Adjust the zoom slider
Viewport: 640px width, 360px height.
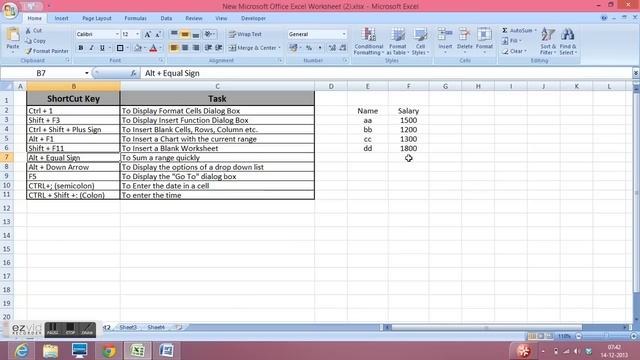tap(606, 336)
